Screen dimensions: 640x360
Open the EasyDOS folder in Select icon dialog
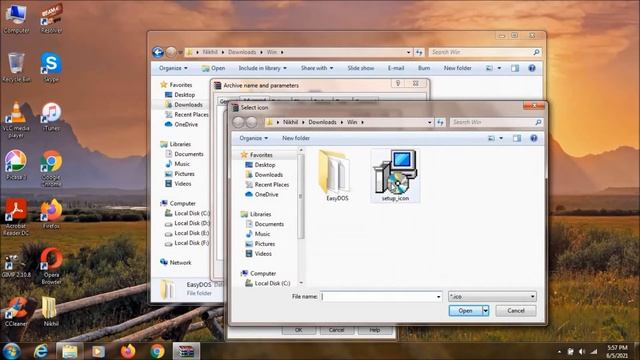336,176
